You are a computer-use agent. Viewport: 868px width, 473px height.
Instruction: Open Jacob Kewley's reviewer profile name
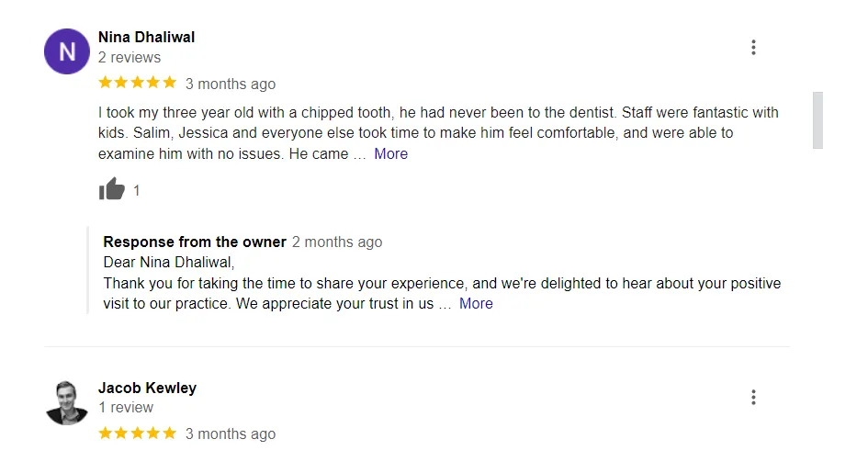tap(147, 387)
